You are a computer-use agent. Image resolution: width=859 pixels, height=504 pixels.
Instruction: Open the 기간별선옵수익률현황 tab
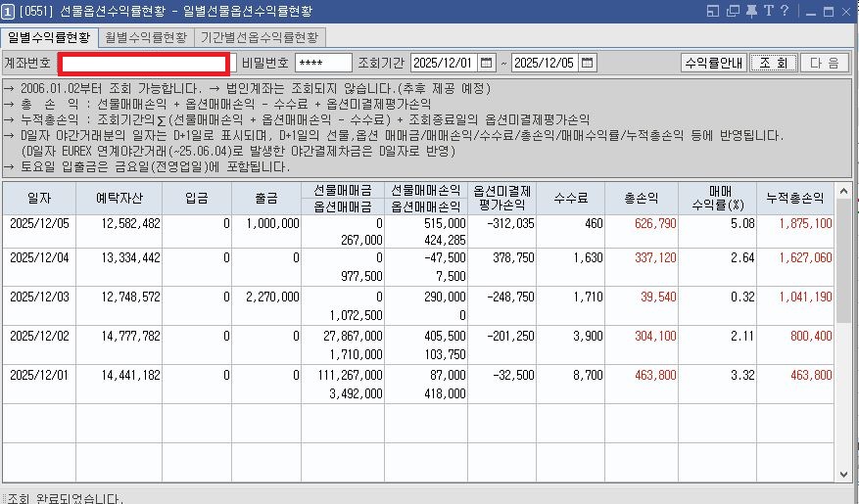pyautogui.click(x=260, y=38)
